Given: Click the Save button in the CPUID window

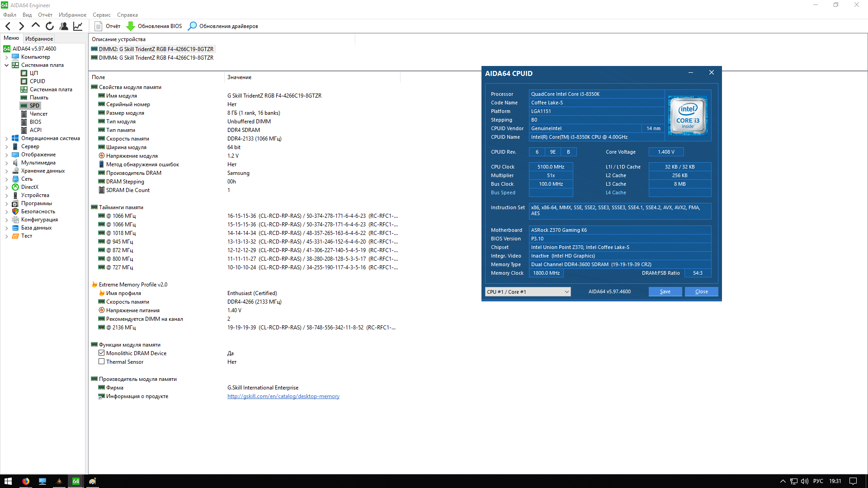Looking at the screenshot, I should (x=665, y=292).
